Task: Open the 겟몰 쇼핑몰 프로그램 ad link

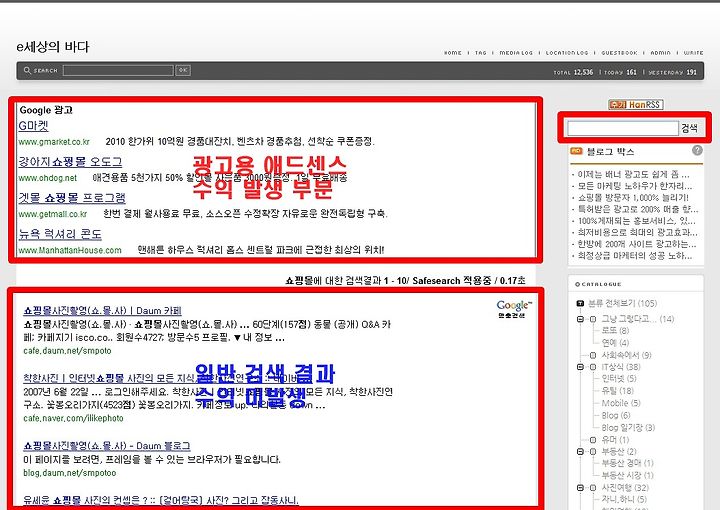Action: (72, 198)
